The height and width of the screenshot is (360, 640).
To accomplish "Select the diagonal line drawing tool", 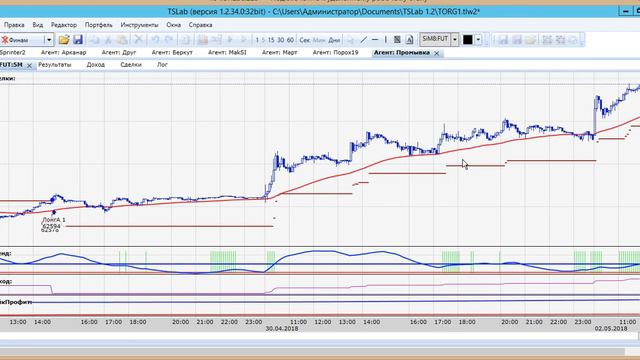I will click(364, 40).
